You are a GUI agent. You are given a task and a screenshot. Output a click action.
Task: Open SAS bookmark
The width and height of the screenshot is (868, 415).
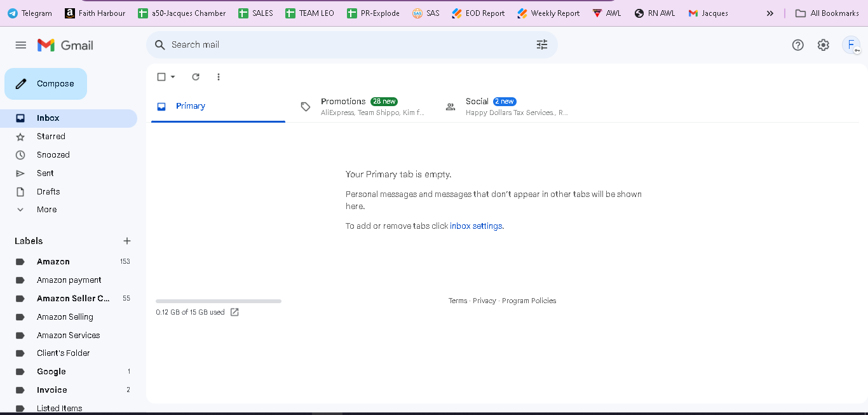(x=426, y=13)
